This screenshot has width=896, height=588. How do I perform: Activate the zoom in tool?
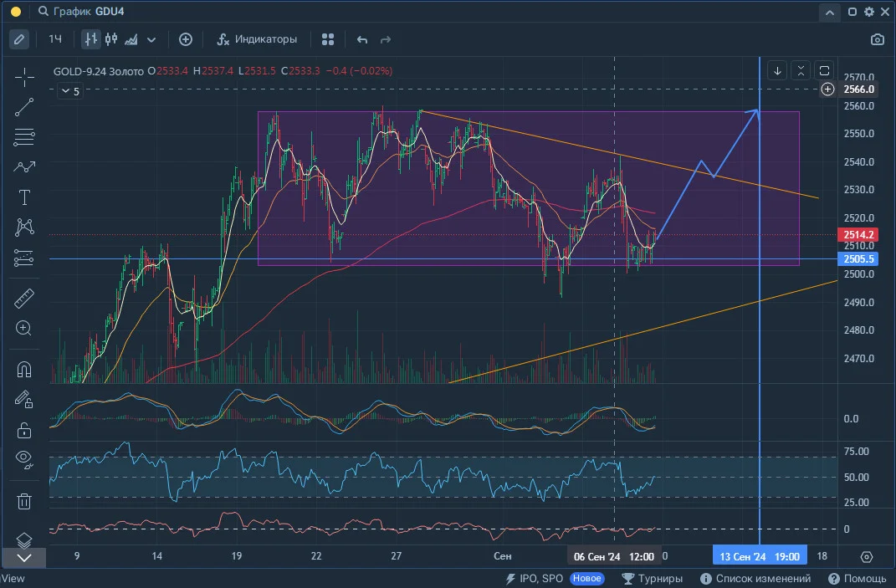point(24,328)
